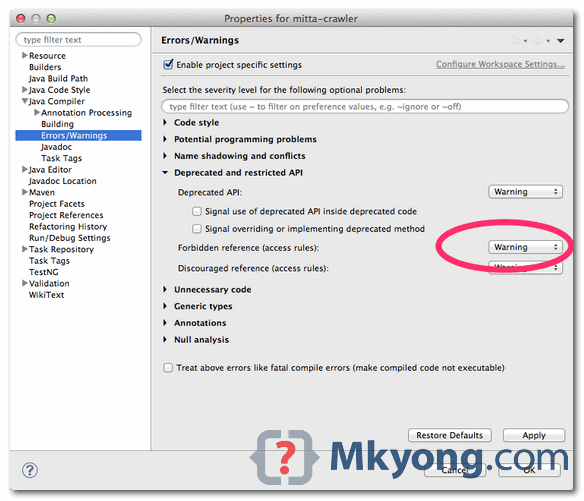The height and width of the screenshot is (501, 584).
Task: Click the Apply button
Action: pos(534,435)
